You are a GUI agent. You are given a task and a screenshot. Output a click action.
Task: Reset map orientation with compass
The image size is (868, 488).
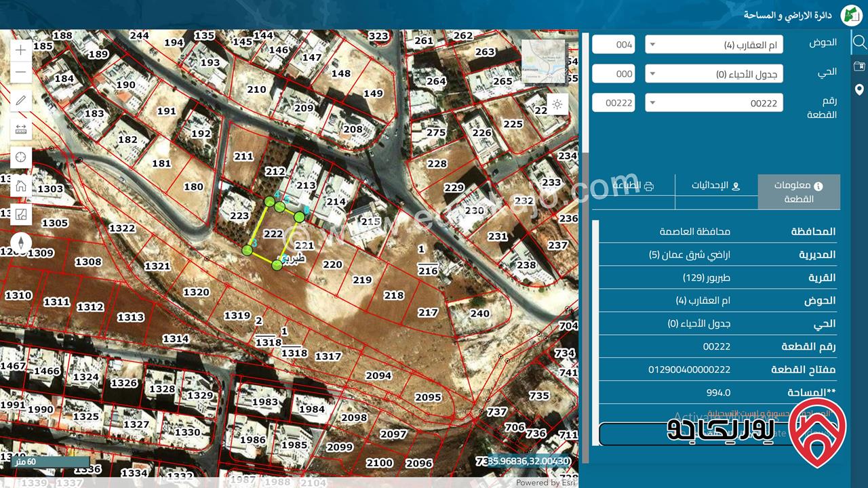(20, 243)
